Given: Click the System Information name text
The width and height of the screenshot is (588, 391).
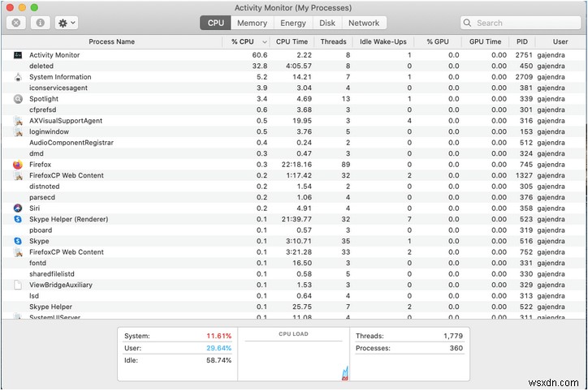Looking at the screenshot, I should pos(60,77).
